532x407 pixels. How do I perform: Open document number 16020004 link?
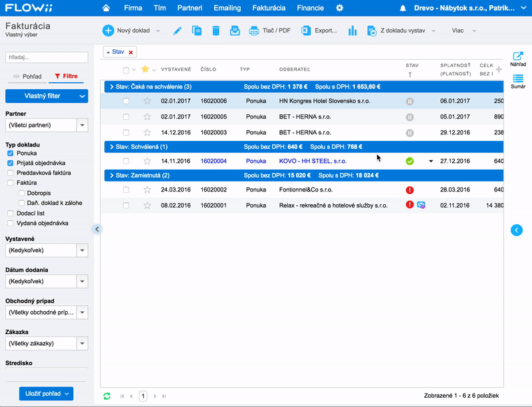pos(213,161)
